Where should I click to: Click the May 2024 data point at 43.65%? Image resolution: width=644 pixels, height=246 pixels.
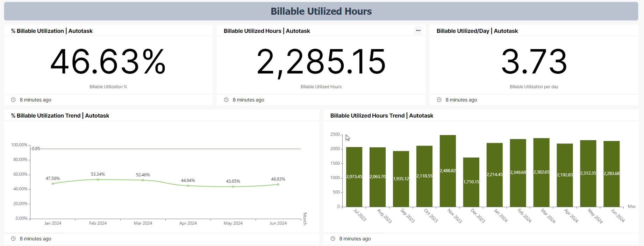tap(233, 187)
